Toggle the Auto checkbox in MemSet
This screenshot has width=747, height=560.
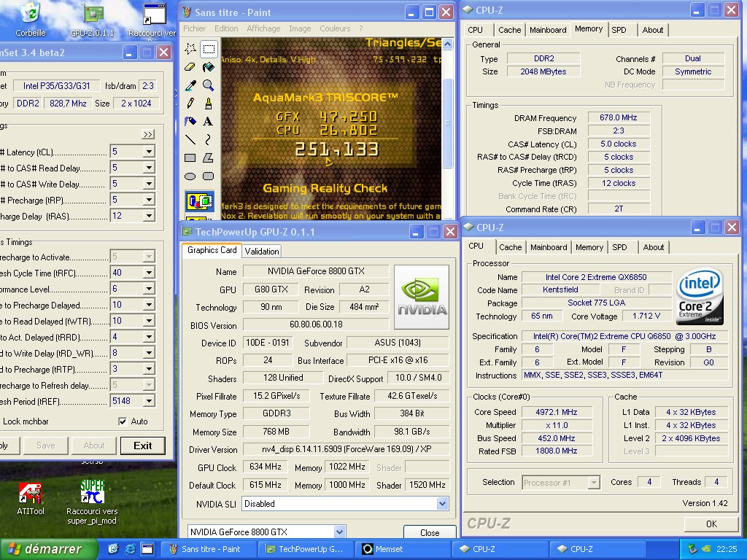(123, 421)
